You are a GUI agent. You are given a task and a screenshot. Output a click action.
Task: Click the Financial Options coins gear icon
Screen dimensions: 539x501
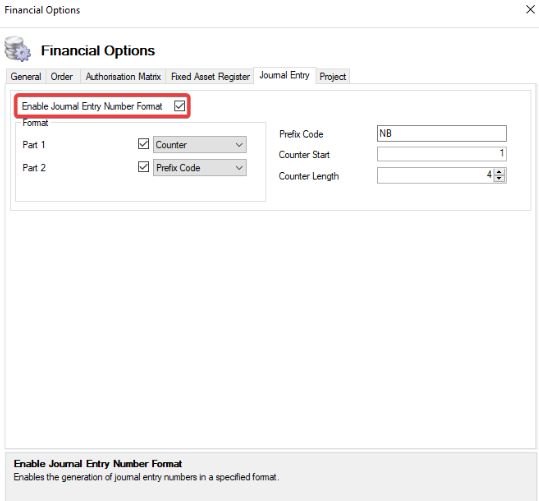coord(18,49)
